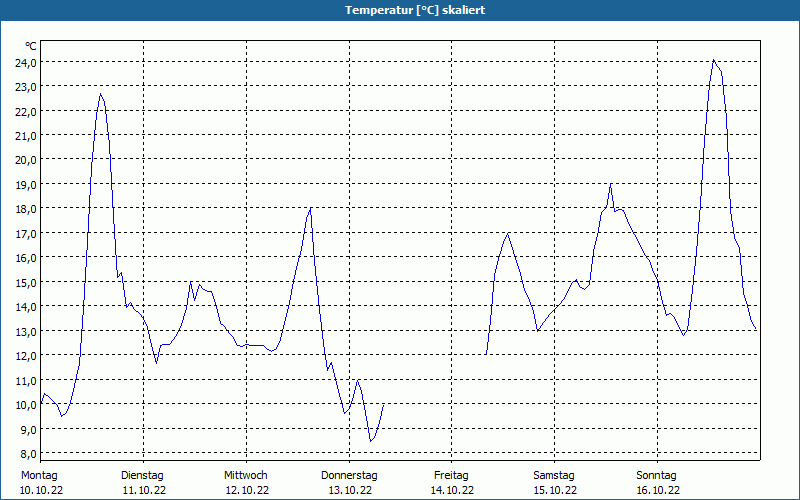Select the Sonntag day label
The image size is (800, 500).
click(x=657, y=476)
